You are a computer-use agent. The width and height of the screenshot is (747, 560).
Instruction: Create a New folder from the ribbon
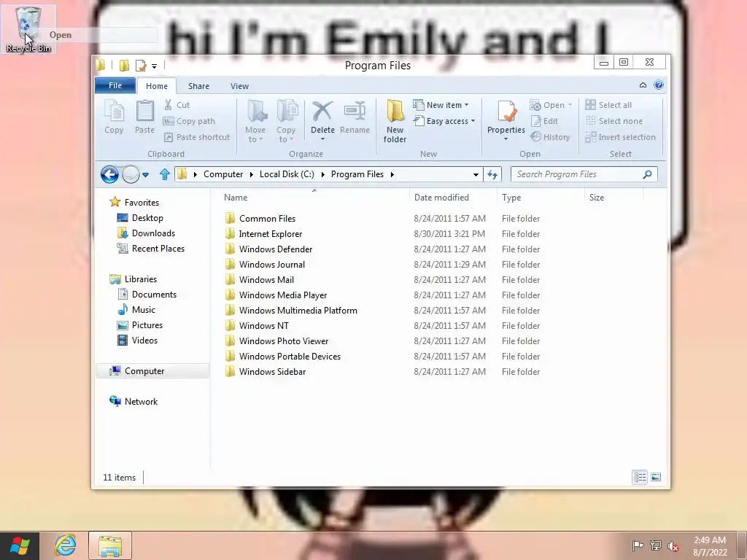tap(395, 122)
